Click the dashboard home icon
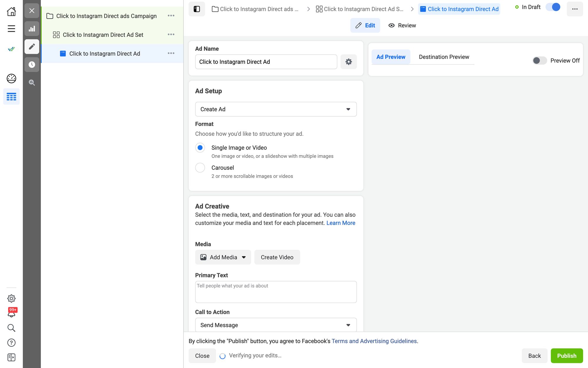The image size is (588, 368). [x=11, y=11]
